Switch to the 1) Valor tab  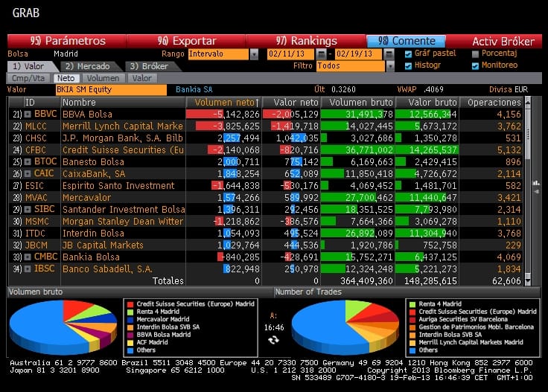coord(31,66)
